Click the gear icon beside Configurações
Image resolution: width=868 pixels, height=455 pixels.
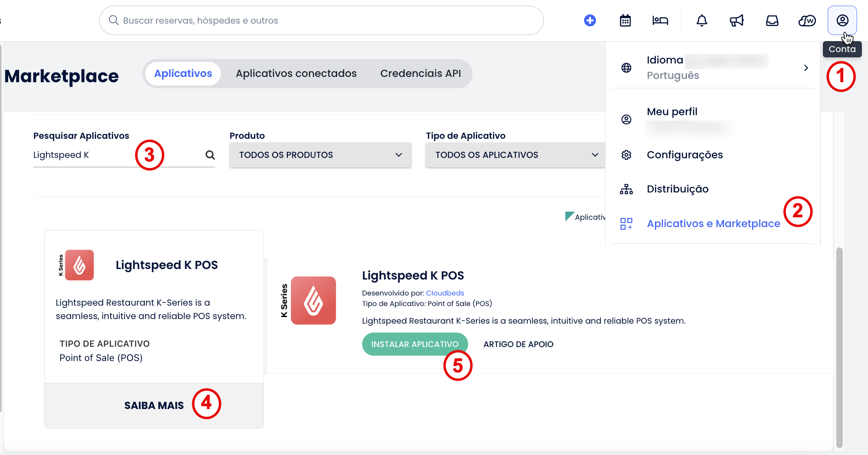[x=626, y=155]
